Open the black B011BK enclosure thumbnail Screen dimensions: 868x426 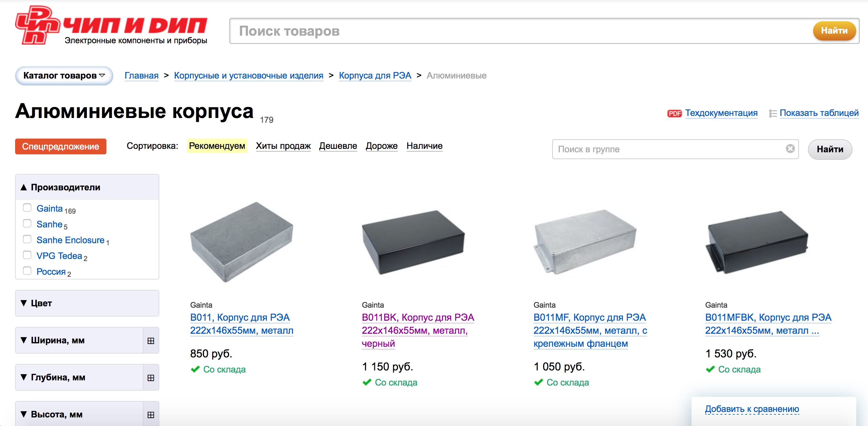coord(413,242)
